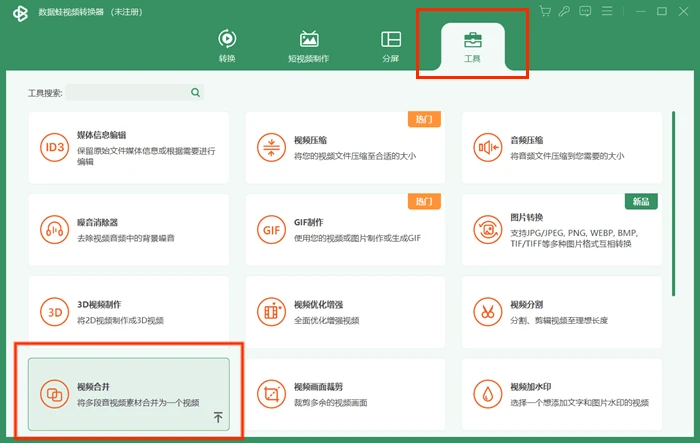Open the ID3 媒体信息编辑 tool icon

point(54,147)
